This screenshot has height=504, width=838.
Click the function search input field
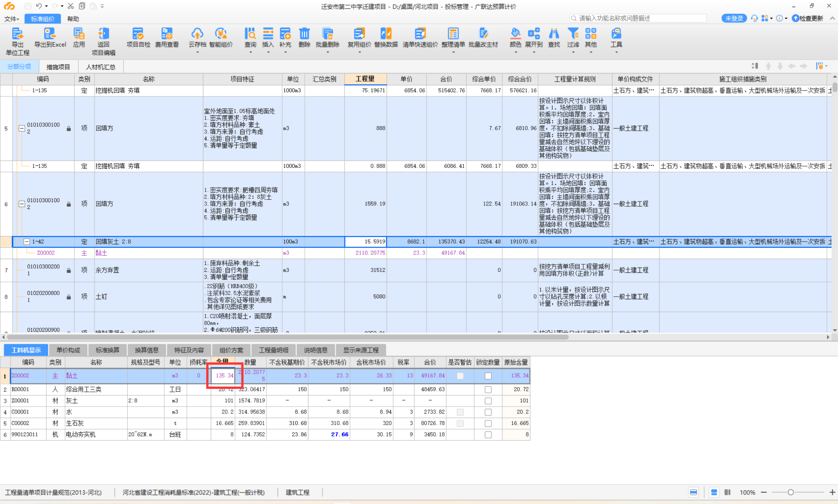pyautogui.click(x=638, y=18)
